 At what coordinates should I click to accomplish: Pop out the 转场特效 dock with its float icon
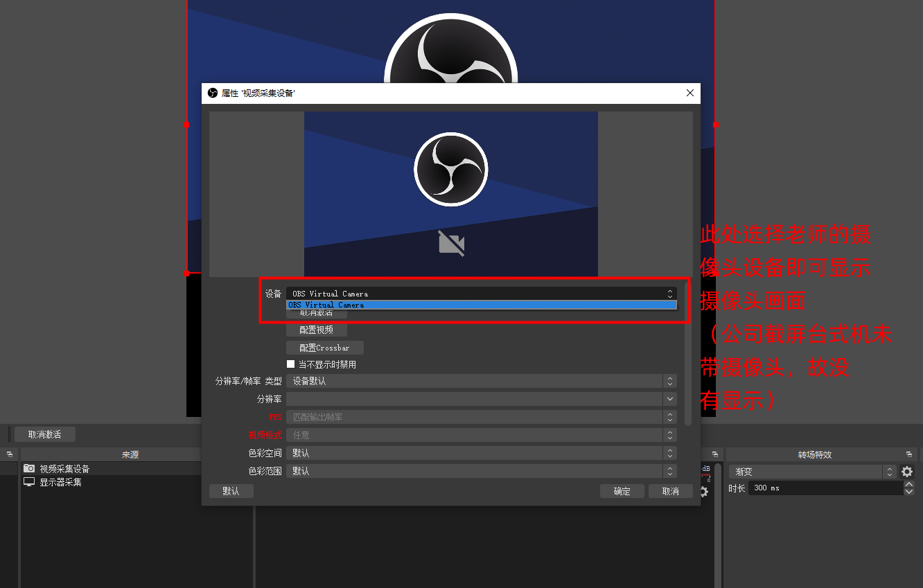pos(909,455)
